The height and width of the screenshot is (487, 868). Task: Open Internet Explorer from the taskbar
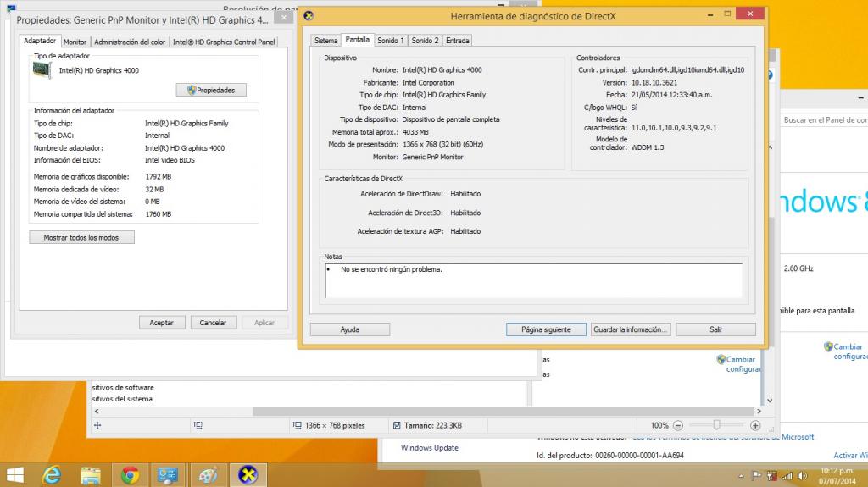(x=53, y=475)
